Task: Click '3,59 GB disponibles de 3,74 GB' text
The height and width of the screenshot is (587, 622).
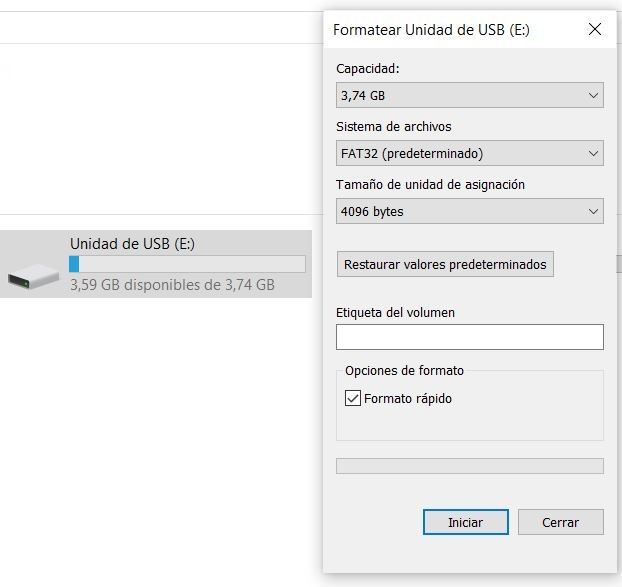Action: (172, 285)
